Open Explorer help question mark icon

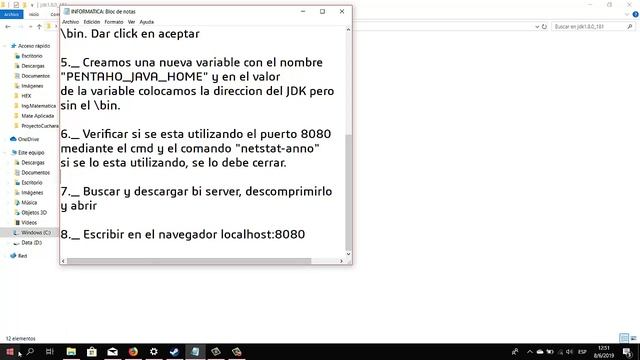tap(636, 14)
